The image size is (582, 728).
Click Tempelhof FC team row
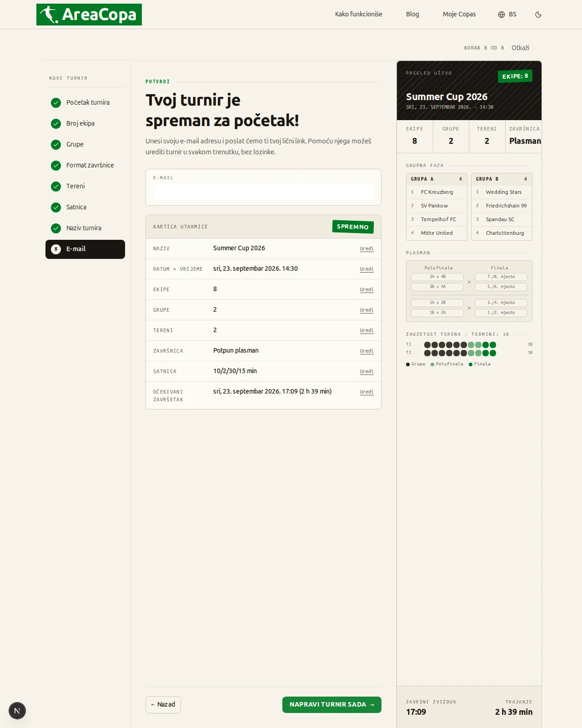click(436, 219)
